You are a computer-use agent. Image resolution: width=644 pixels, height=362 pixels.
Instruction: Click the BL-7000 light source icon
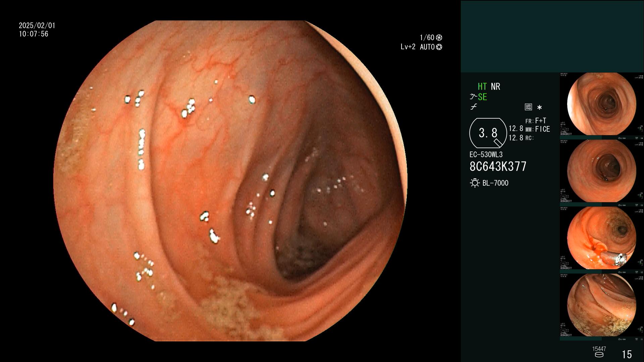click(x=475, y=183)
